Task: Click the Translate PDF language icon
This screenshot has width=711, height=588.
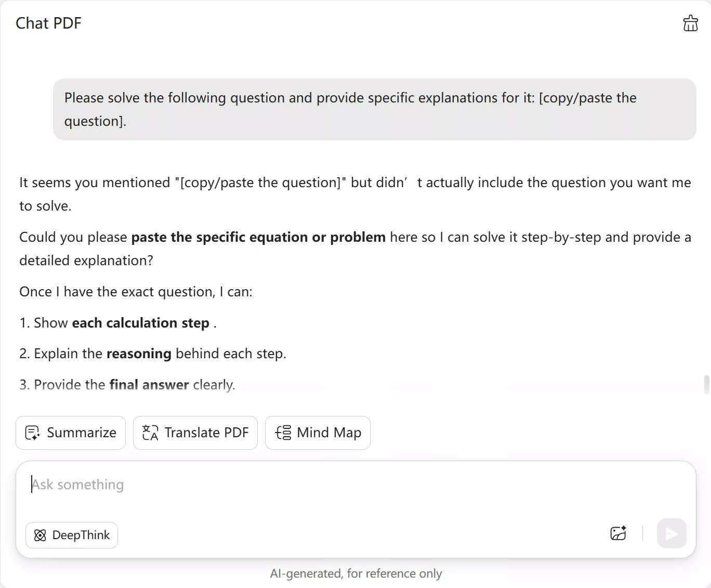Action: coord(150,433)
